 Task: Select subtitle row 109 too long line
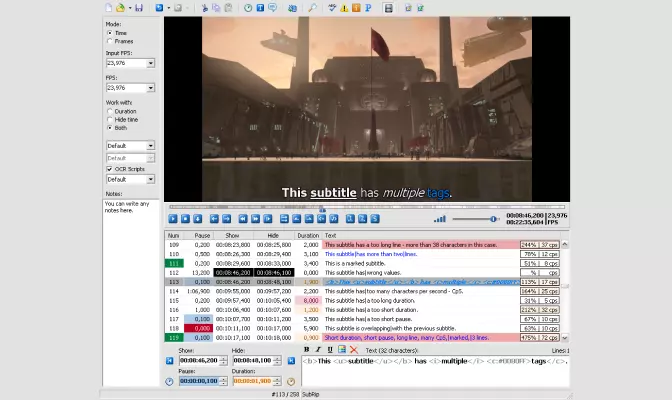tap(362, 245)
